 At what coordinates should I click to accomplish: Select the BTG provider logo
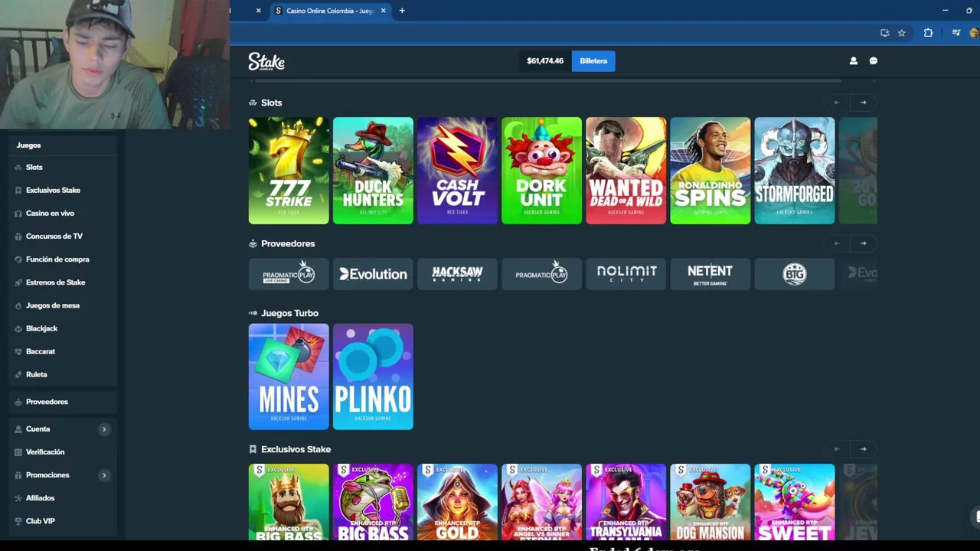(x=794, y=274)
